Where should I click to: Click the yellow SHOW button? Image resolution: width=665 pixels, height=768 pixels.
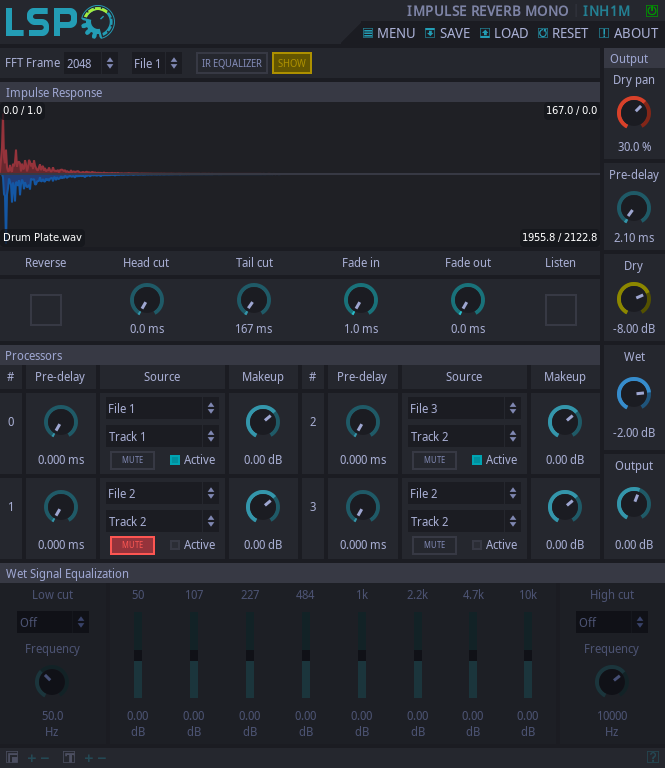[292, 63]
